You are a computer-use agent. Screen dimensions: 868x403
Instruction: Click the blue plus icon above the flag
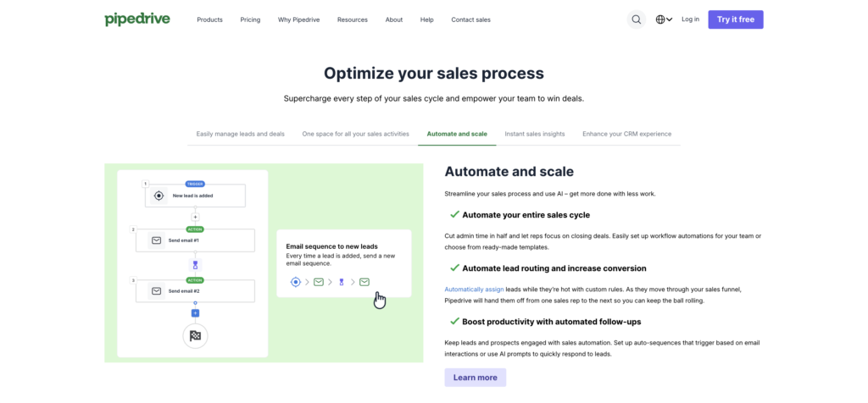[x=195, y=313]
